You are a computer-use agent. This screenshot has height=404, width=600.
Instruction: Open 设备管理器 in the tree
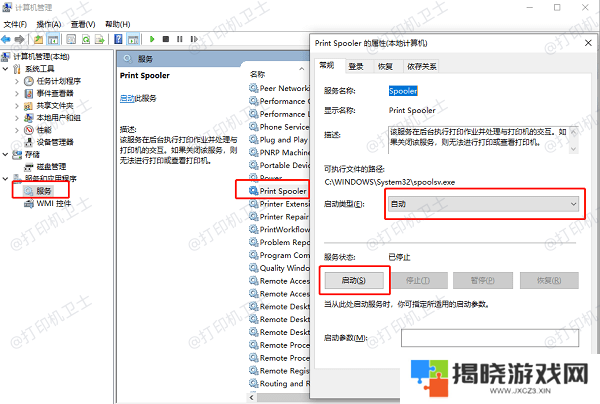tap(55, 142)
